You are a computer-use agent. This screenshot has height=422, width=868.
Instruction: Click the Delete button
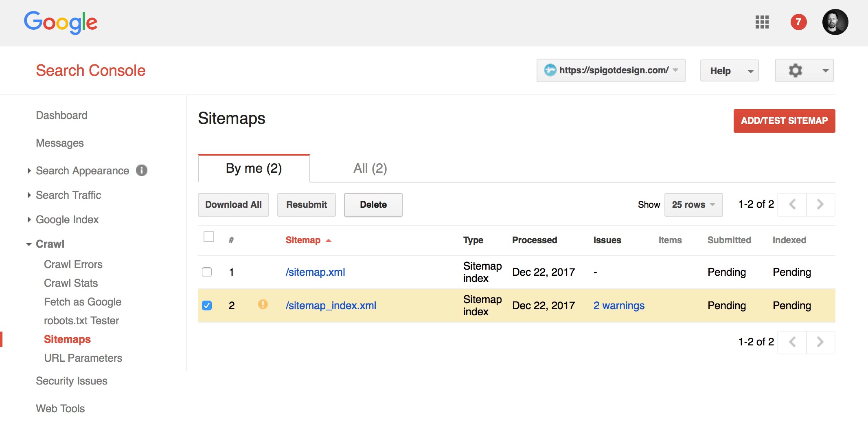(x=373, y=205)
